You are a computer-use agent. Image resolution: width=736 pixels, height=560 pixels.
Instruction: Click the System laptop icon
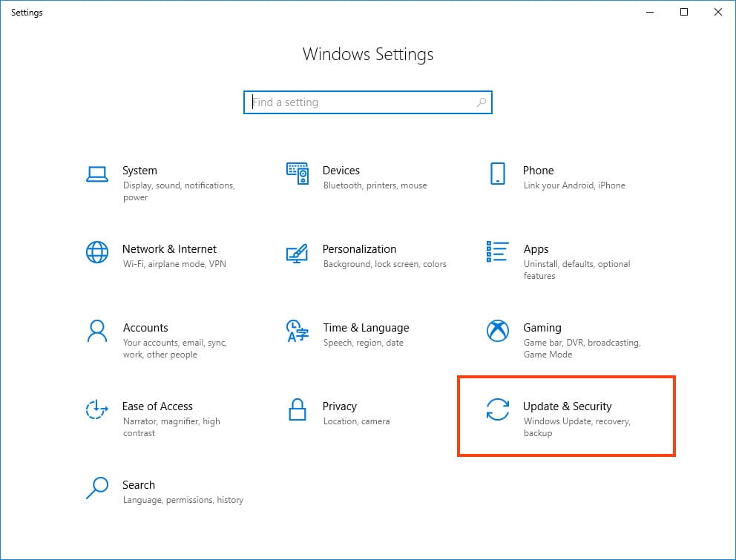[97, 174]
